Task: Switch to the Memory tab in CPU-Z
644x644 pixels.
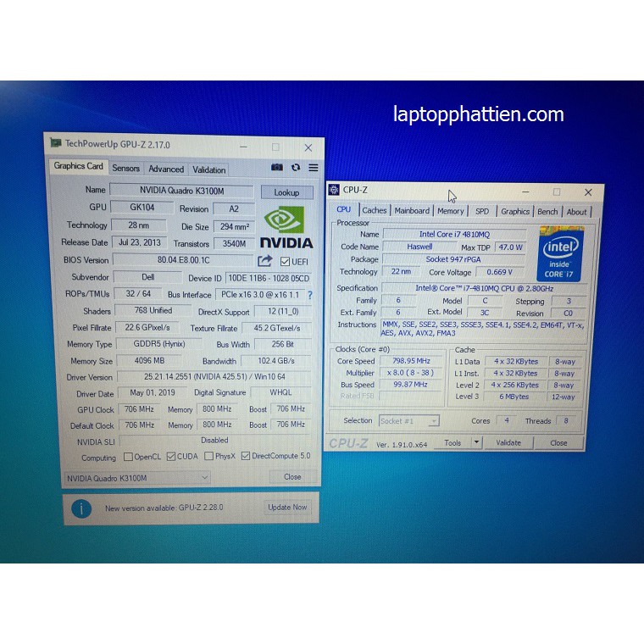Action: click(450, 211)
